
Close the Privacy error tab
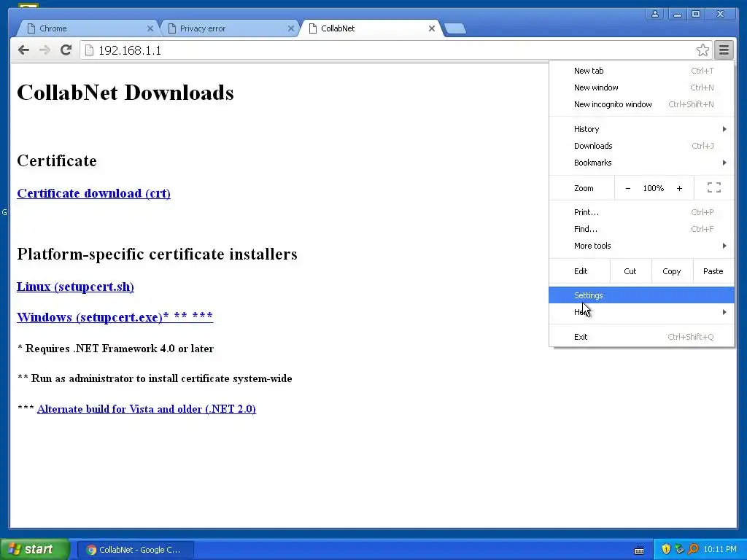click(x=291, y=28)
